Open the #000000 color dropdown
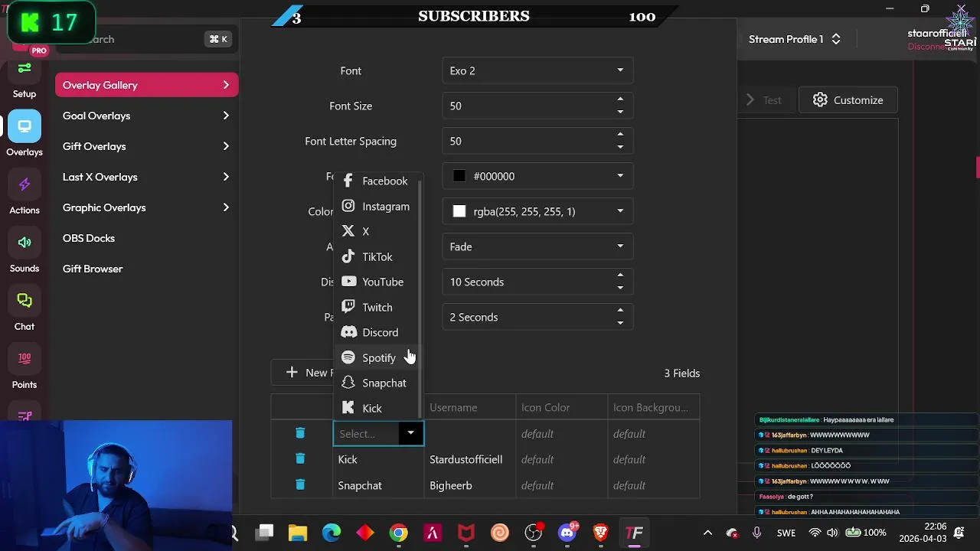 click(x=537, y=176)
